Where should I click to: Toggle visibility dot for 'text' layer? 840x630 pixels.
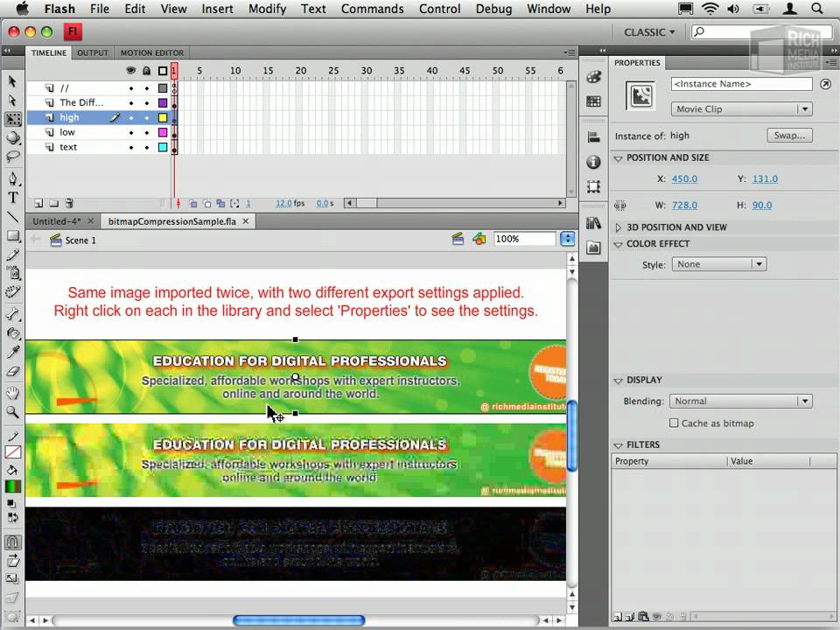coord(131,147)
